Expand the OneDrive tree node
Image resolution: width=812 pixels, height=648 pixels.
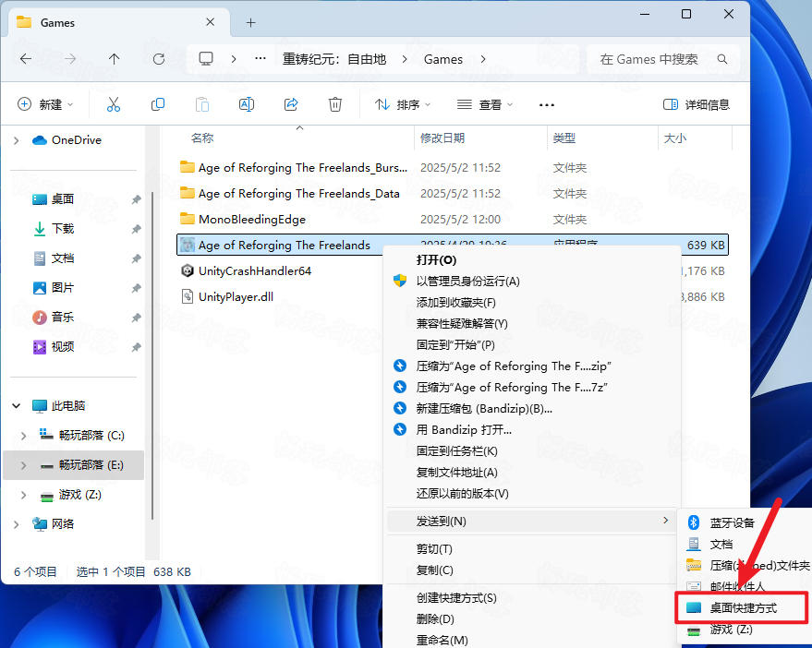coord(16,140)
